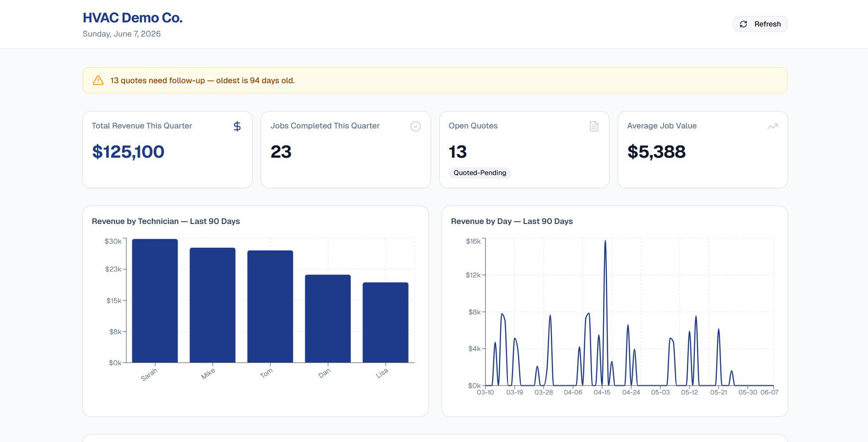Image resolution: width=868 pixels, height=442 pixels.
Task: Click Lisa's bar in technician chart
Action: click(386, 323)
